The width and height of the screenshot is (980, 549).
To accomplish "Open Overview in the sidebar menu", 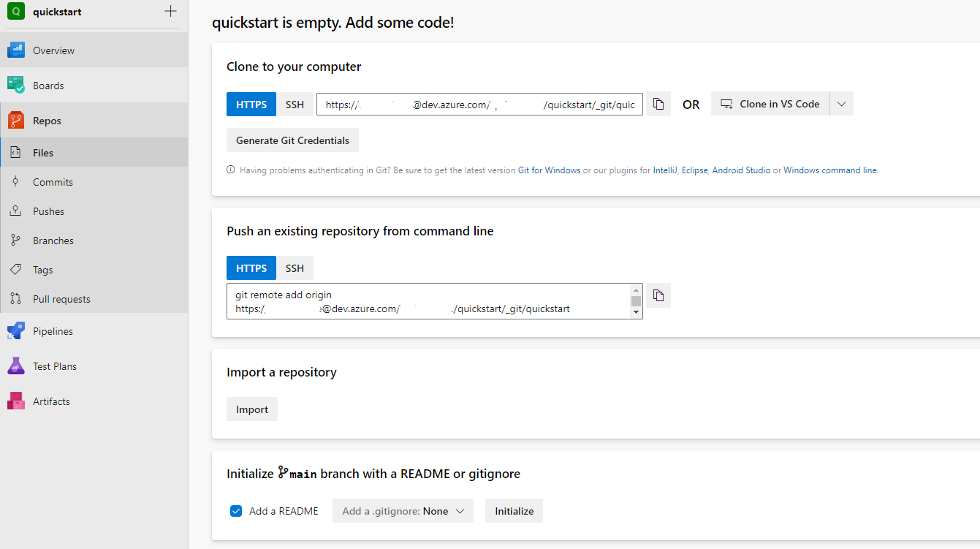I will point(94,50).
